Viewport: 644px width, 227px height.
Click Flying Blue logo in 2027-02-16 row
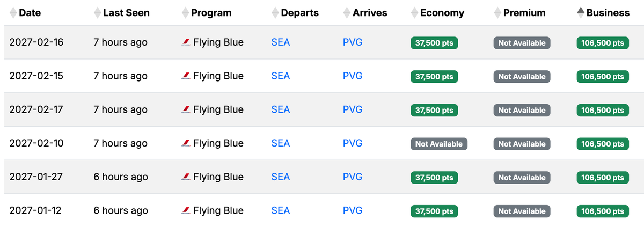(x=186, y=42)
